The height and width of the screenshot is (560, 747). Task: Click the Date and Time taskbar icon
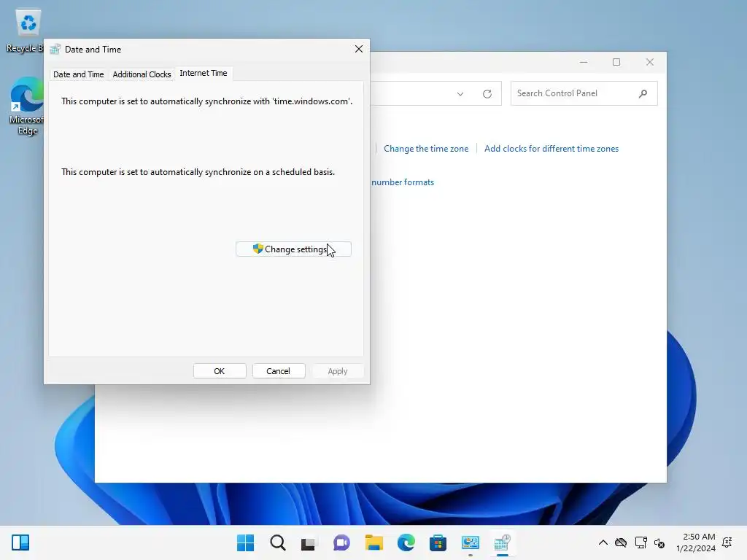click(502, 542)
